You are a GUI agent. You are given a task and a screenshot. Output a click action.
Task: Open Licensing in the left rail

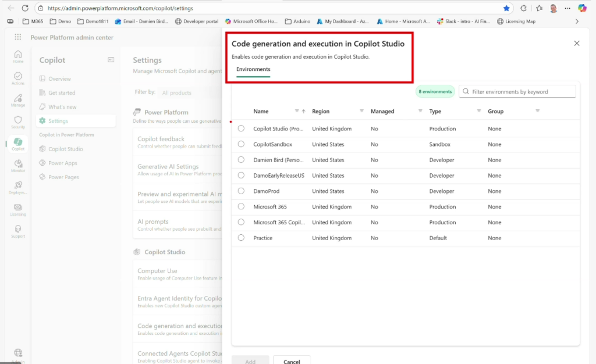point(18,209)
